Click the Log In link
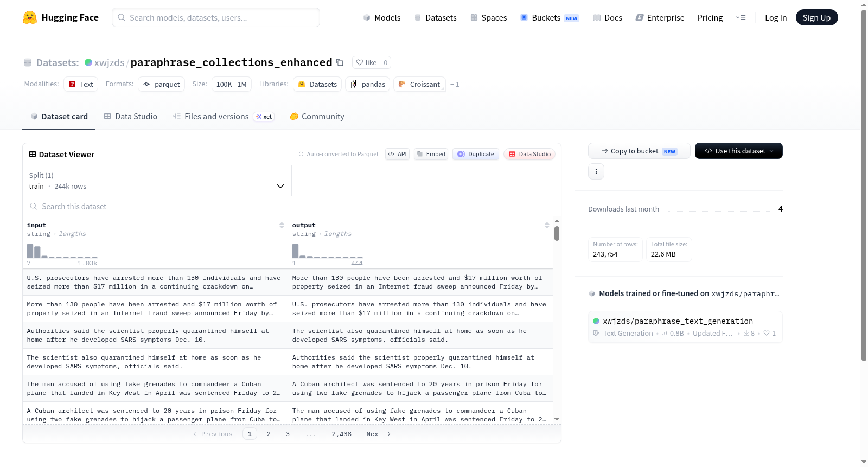 pyautogui.click(x=776, y=17)
